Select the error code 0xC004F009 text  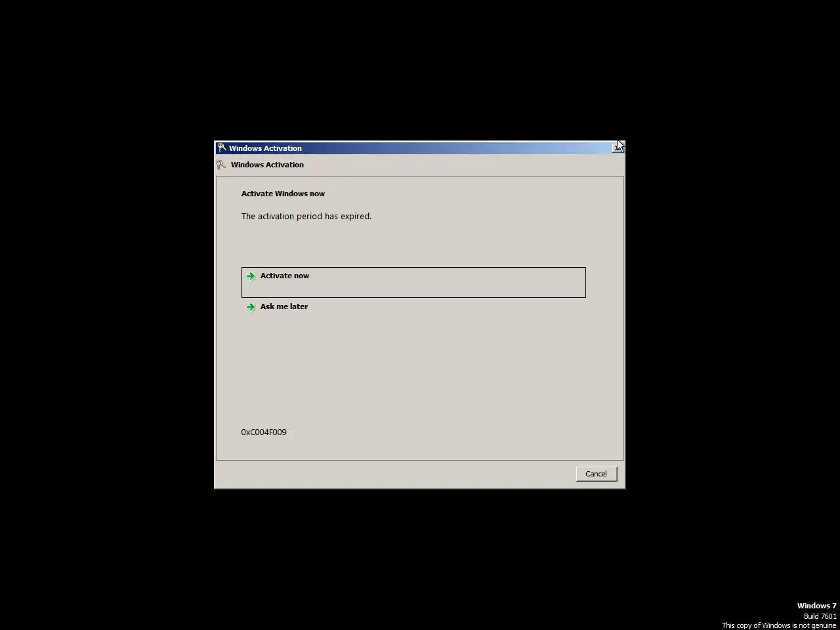click(x=264, y=432)
